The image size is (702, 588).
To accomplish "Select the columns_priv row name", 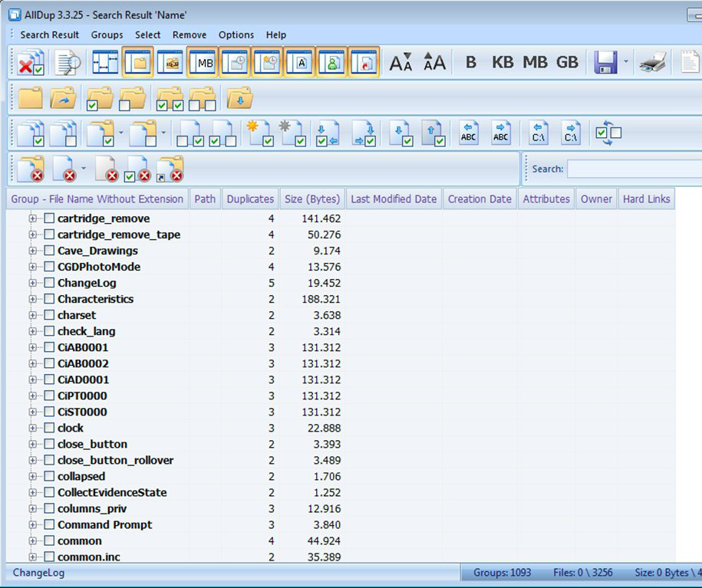I will click(92, 509).
